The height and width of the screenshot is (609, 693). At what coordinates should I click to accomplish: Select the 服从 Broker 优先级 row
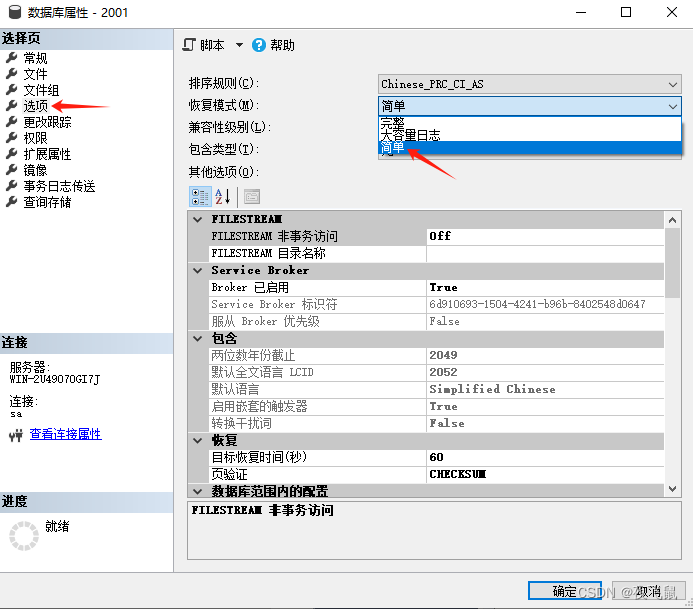point(436,321)
